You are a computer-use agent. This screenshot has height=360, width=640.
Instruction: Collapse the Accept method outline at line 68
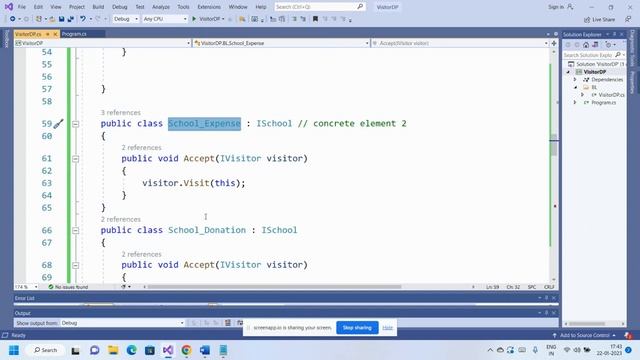[76, 265]
